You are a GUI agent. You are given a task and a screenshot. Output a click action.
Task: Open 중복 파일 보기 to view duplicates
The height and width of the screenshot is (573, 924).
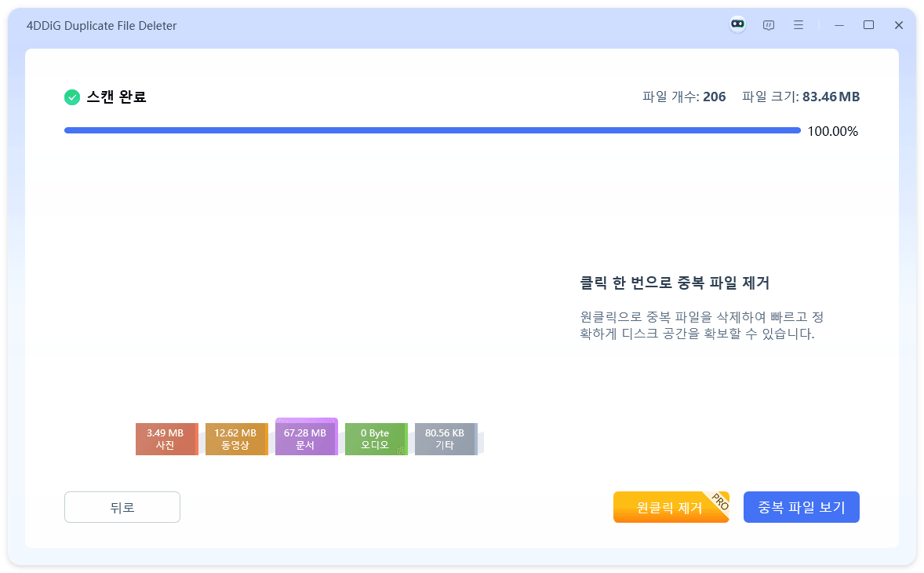801,507
